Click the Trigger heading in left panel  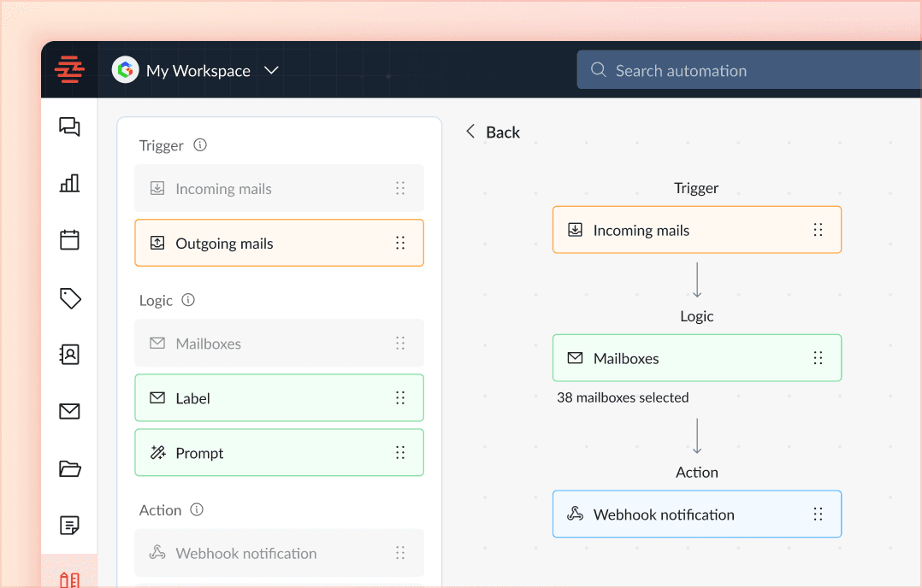tap(161, 145)
